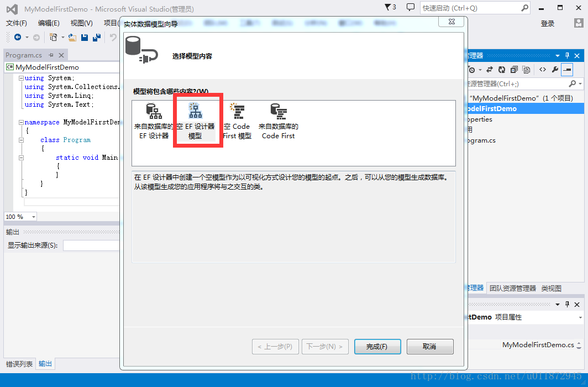Select the Program.cs document tab

[24, 55]
